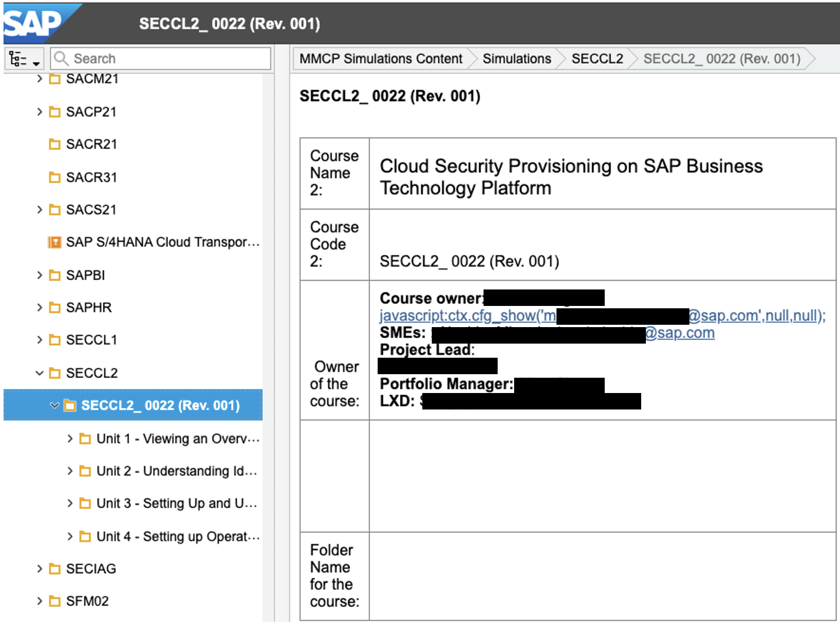Expand the SAPBI folder

pyautogui.click(x=39, y=275)
